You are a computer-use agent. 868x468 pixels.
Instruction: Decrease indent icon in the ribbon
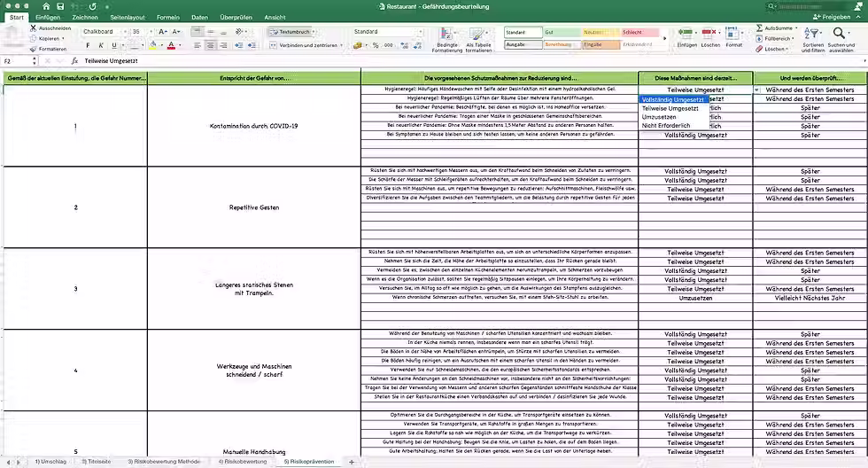(238, 45)
